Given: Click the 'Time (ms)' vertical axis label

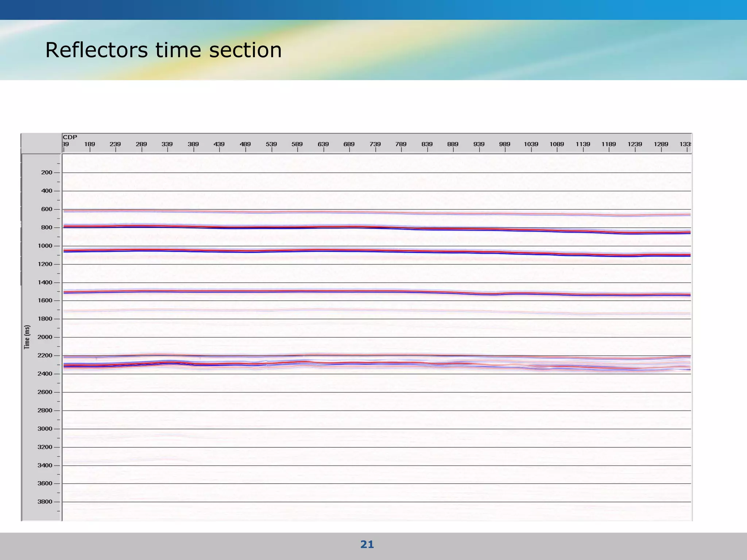Looking at the screenshot, I should (x=27, y=337).
